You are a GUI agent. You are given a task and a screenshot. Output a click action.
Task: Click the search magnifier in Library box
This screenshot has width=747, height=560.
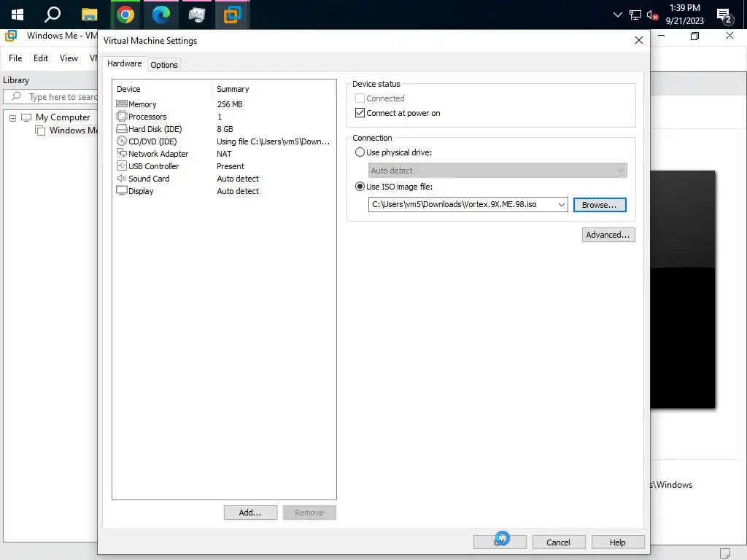[16, 96]
